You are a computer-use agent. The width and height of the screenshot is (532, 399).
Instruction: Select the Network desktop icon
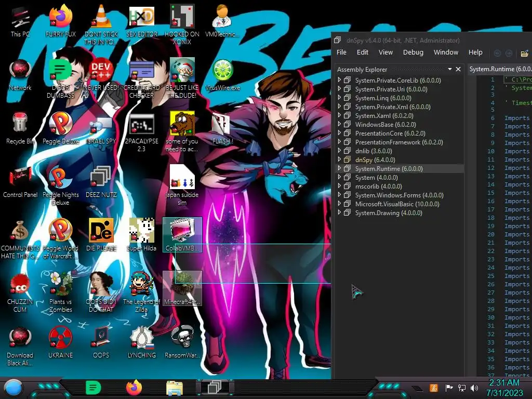[20, 75]
